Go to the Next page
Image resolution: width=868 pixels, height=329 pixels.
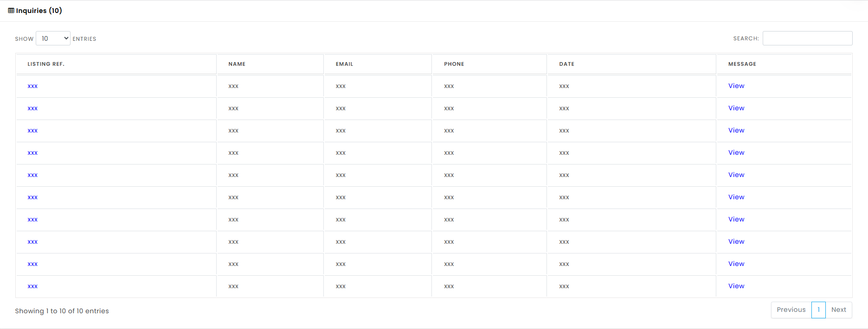point(839,310)
